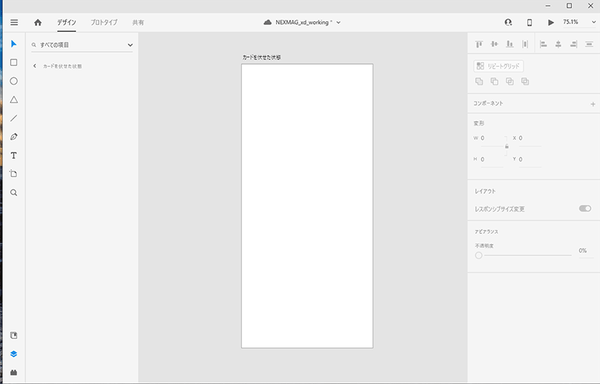Select the Text tool
Screen dimensions: 600x384
14,156
